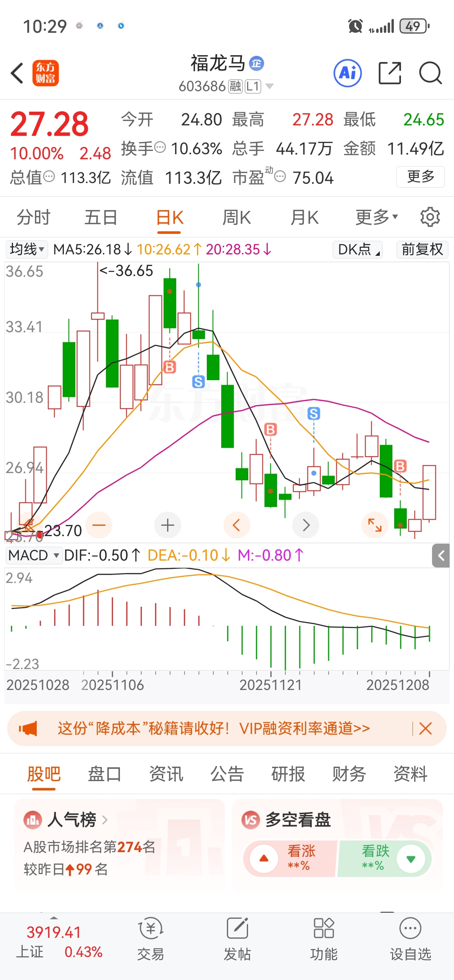Open the Ai assistant icon
Screen dimensions: 454x980
pos(347,73)
